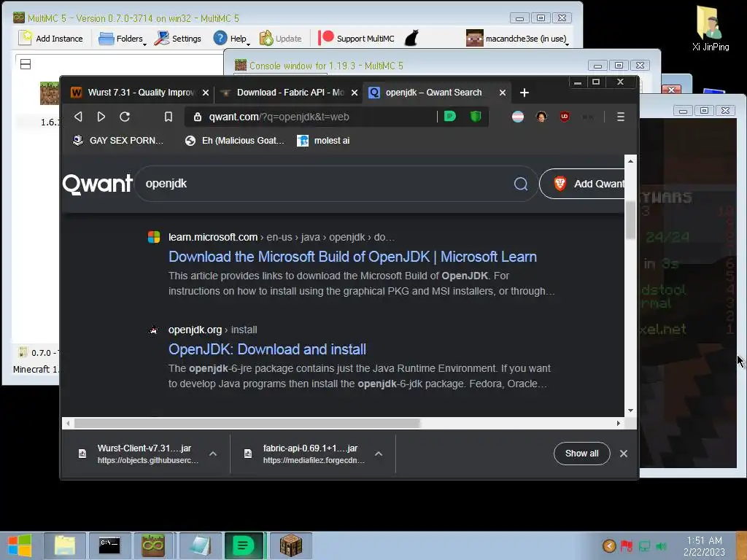
Task: Click the page scroll down arrow
Action: pos(630,411)
